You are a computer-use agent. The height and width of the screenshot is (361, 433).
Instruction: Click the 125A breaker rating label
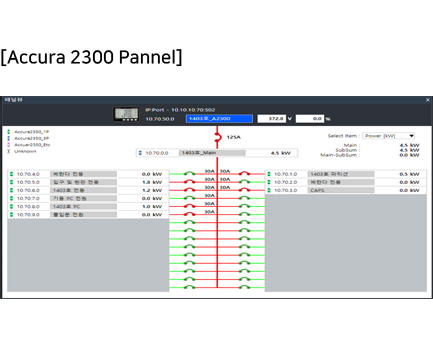point(233,137)
